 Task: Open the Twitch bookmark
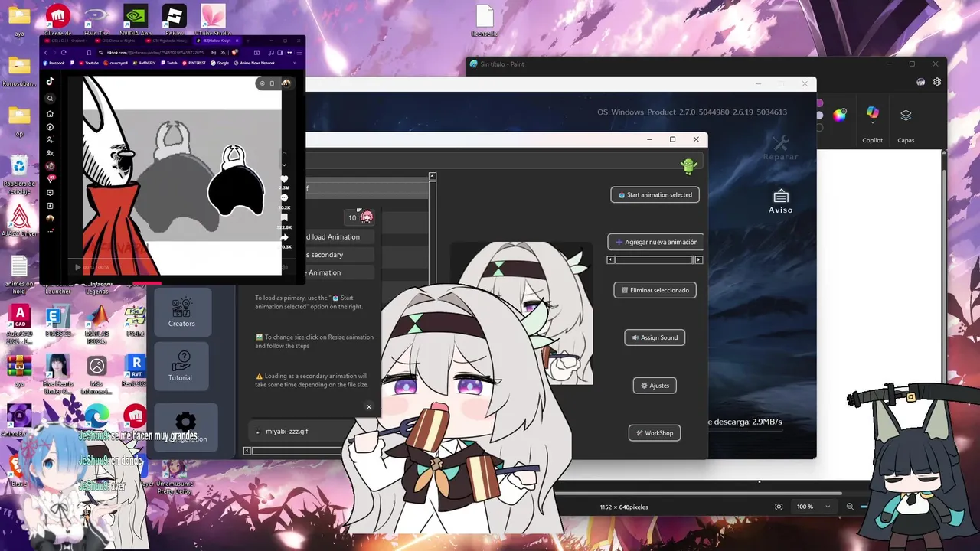point(169,63)
